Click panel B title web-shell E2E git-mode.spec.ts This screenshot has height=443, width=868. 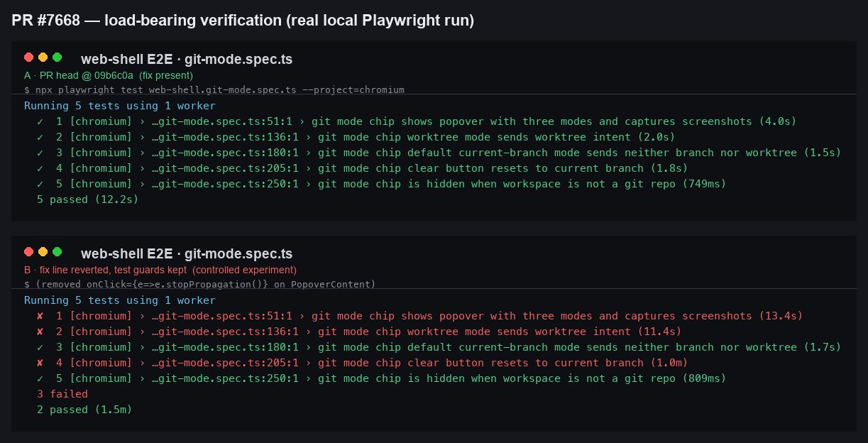tap(187, 254)
